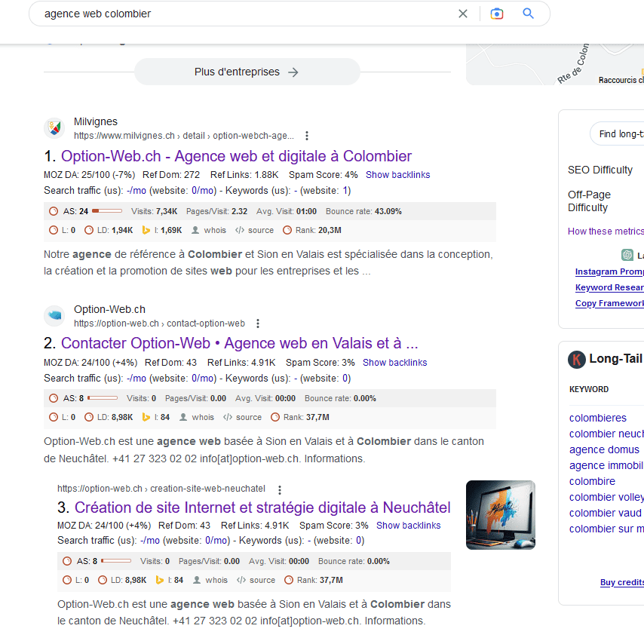Click the Plus d'entreprises button
644x644 pixels.
pos(247,71)
